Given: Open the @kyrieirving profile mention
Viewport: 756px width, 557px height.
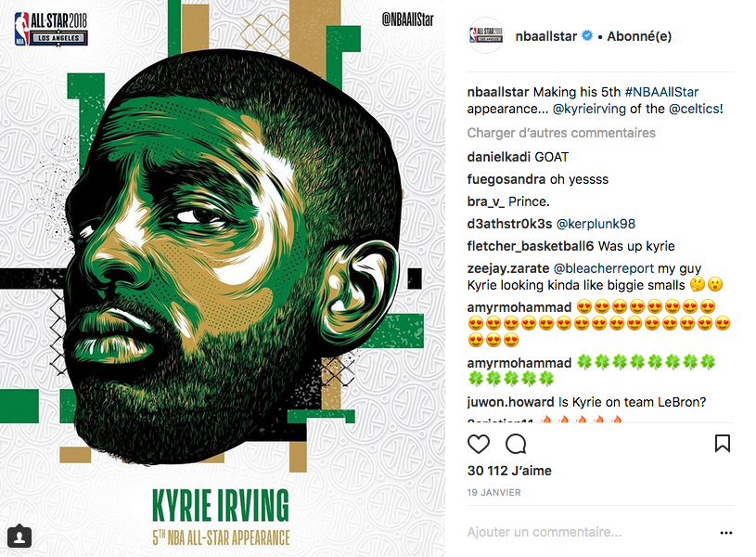Looking at the screenshot, I should pyautogui.click(x=589, y=110).
